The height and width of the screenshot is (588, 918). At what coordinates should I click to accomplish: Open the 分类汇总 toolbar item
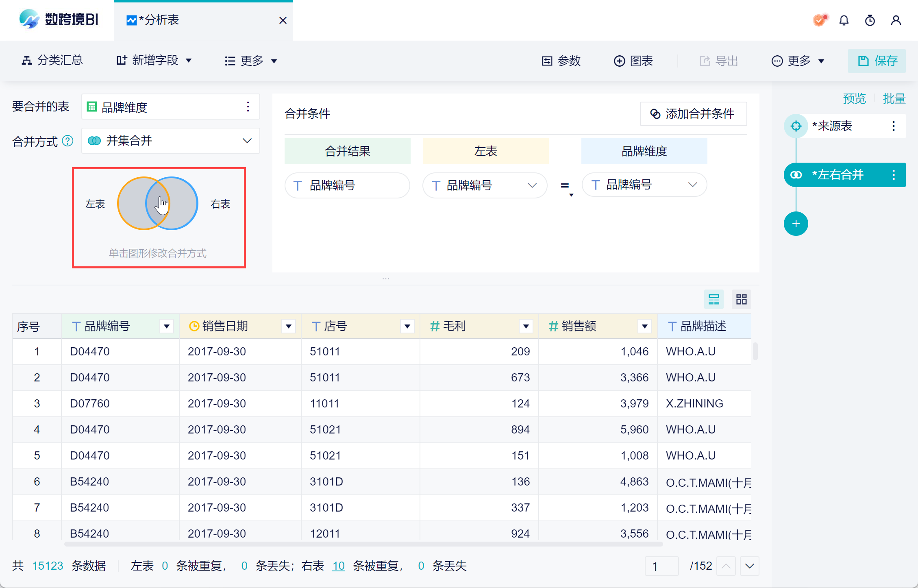pyautogui.click(x=52, y=61)
